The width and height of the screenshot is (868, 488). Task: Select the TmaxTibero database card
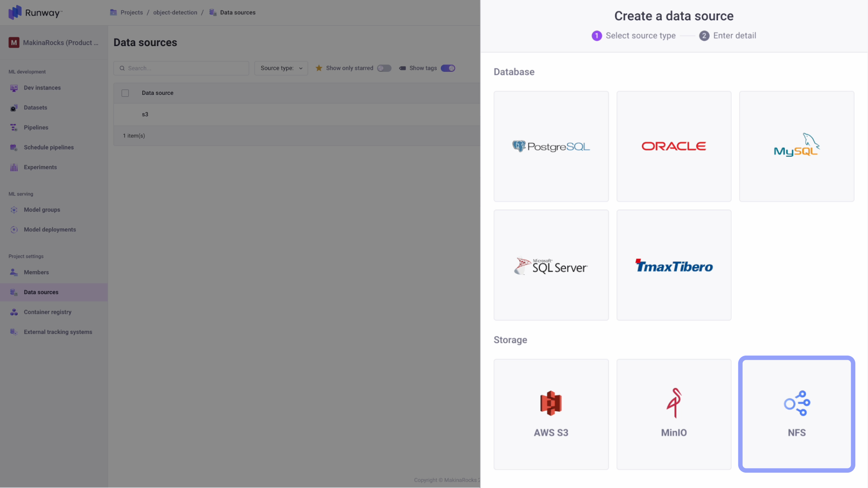tap(674, 265)
